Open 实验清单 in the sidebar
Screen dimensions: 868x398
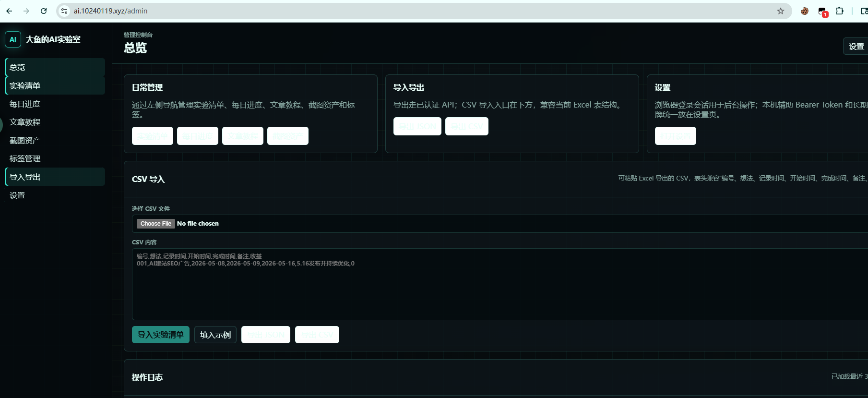coord(55,85)
